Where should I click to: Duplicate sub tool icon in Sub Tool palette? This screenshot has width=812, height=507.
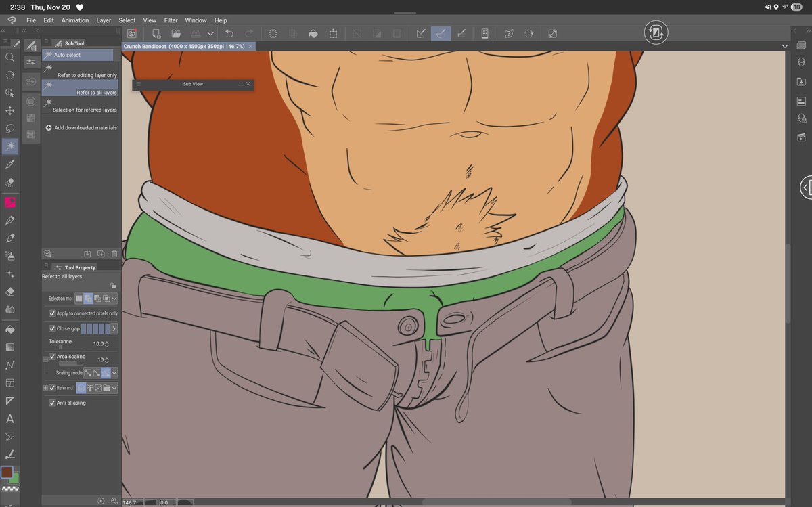(x=101, y=254)
